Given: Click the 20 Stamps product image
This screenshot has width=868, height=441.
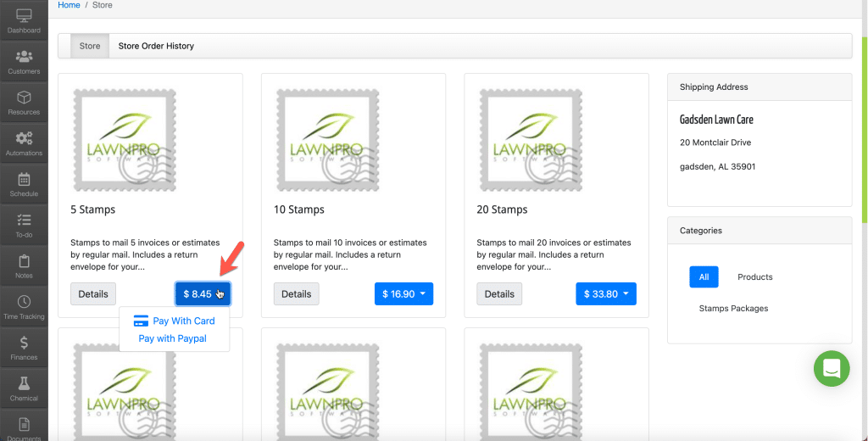Looking at the screenshot, I should (x=531, y=140).
